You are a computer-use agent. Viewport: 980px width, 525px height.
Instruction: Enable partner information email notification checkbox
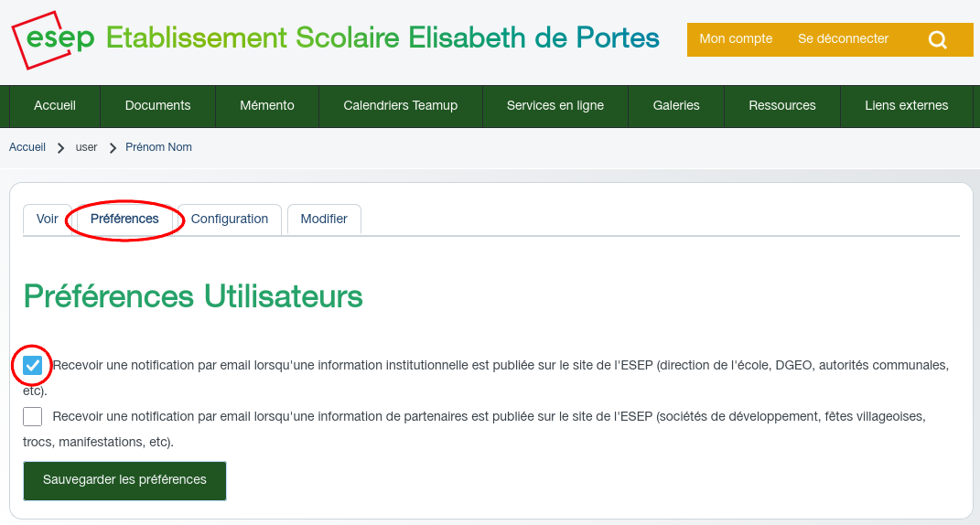pyautogui.click(x=33, y=416)
